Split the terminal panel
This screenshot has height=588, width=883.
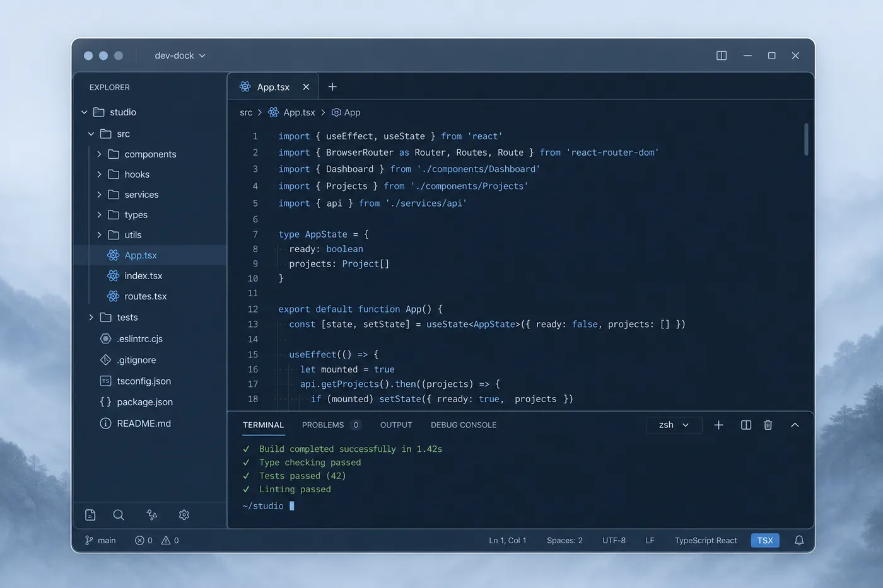[746, 425]
